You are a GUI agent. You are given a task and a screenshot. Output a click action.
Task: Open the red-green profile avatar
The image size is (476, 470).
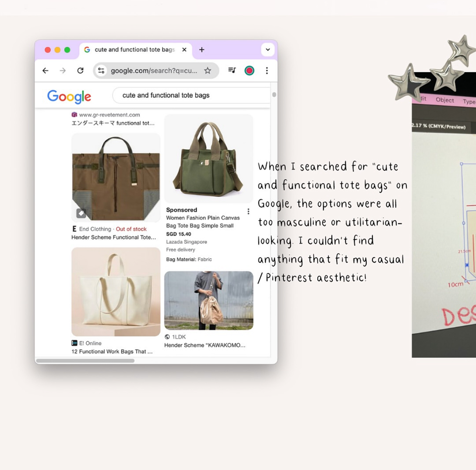[249, 71]
